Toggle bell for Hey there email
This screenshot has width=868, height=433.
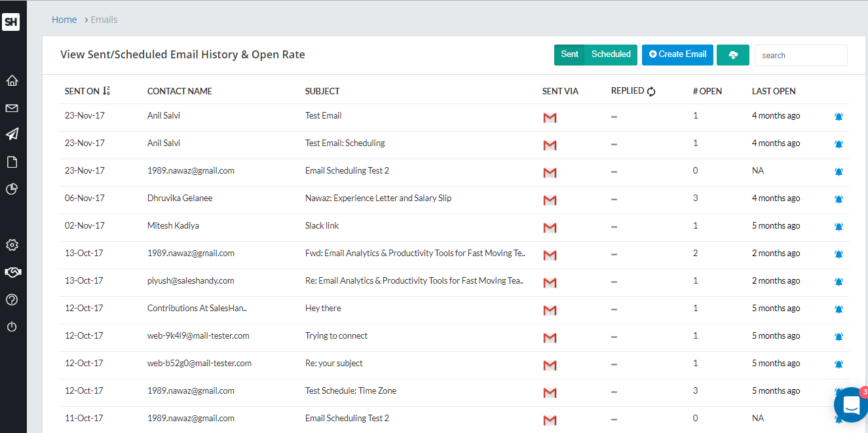click(x=839, y=309)
